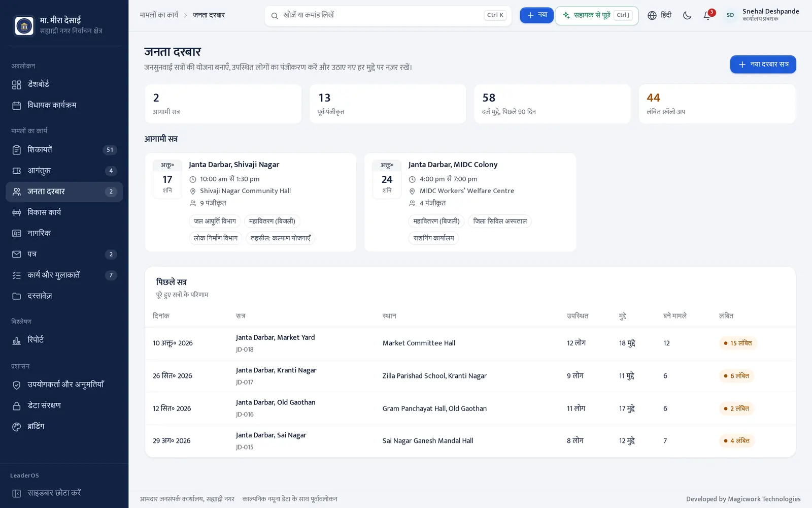Click मामलों का कार्य breadcrumb link
Screen dimensions: 812x508
159,15
